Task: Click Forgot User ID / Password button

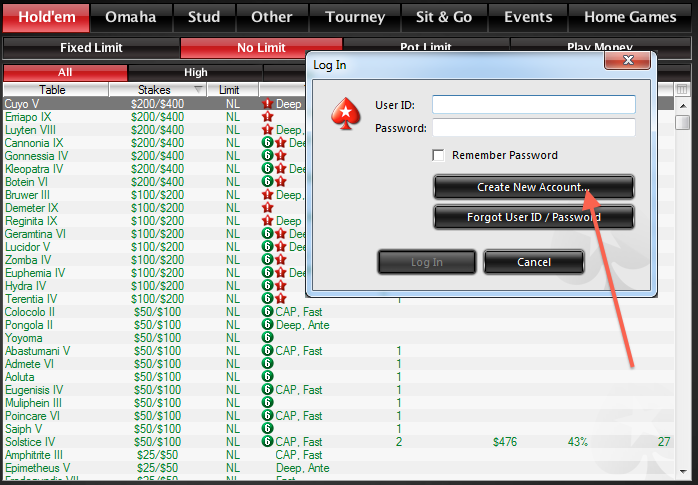Action: pyautogui.click(x=533, y=217)
